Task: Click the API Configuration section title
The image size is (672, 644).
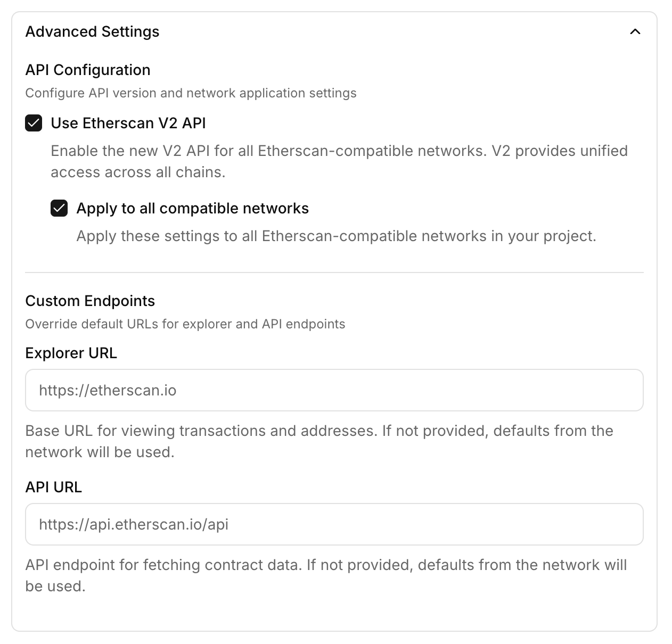Action: click(x=88, y=70)
